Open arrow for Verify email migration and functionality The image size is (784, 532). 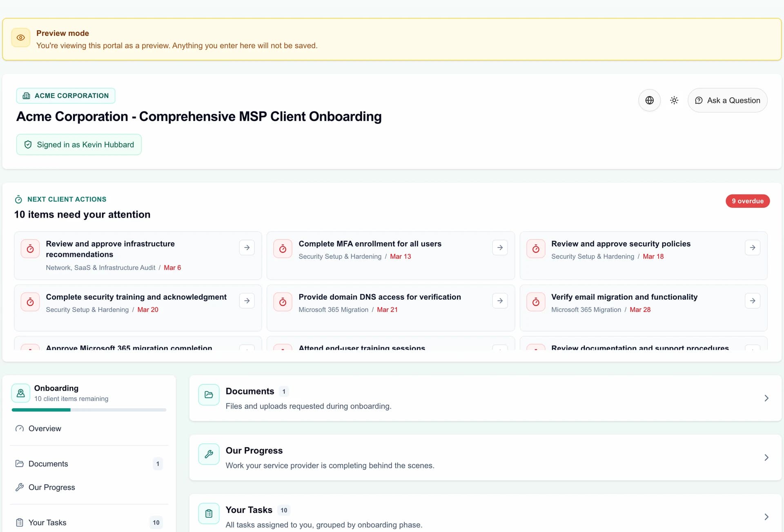click(753, 301)
